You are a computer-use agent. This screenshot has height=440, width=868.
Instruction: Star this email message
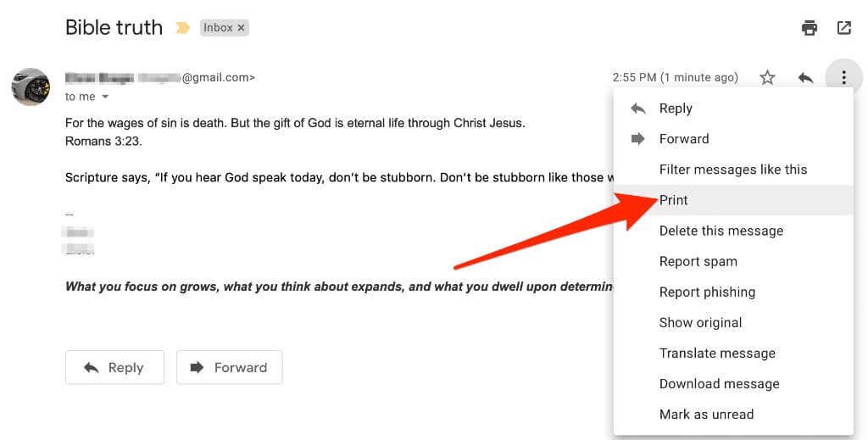coord(767,78)
